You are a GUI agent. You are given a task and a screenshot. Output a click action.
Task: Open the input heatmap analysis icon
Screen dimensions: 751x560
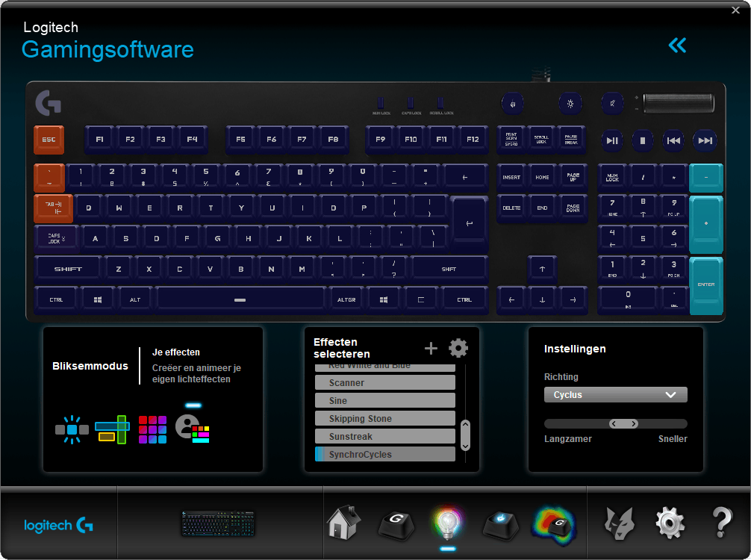pos(554,526)
